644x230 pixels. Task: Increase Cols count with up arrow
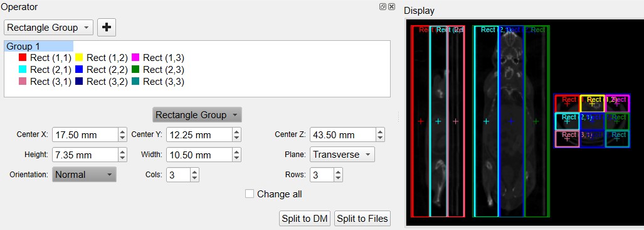click(194, 171)
